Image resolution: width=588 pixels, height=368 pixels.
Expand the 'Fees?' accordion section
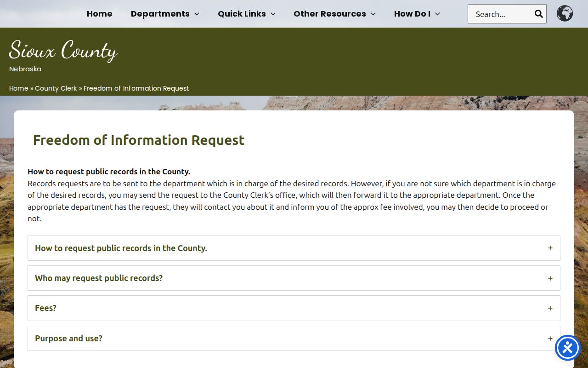(294, 308)
